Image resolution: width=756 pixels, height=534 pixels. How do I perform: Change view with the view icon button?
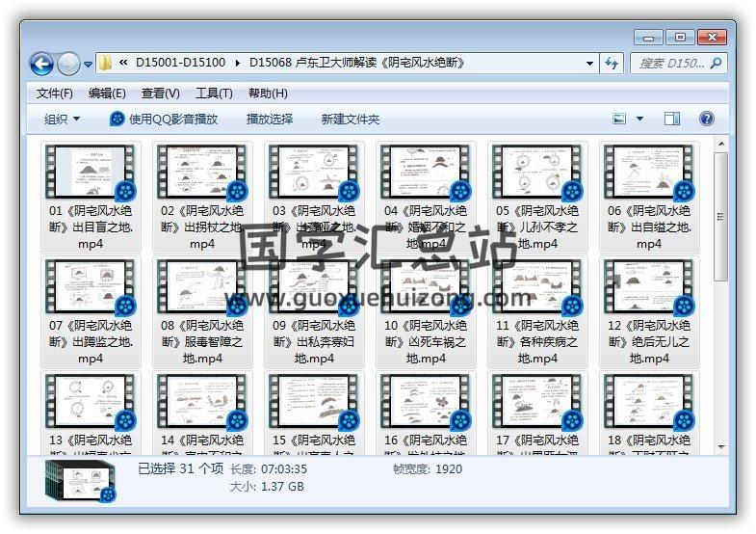(x=619, y=119)
